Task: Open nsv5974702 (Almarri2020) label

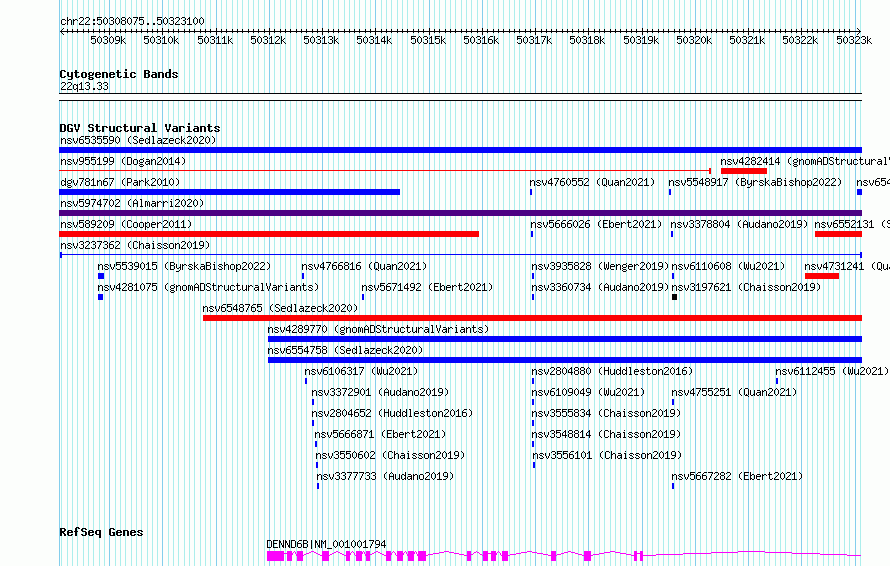Action: (x=132, y=203)
